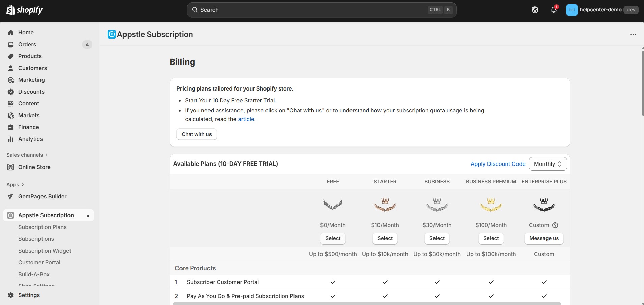This screenshot has height=305, width=644.
Task: Click the Shopify logo
Action: tap(24, 10)
